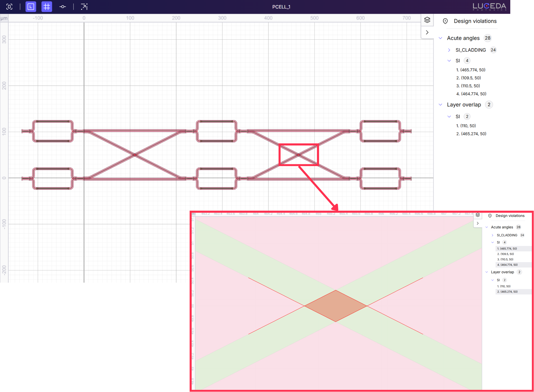Click the Design violations warning icon
Viewport: 534px width, 392px height.
point(445,21)
